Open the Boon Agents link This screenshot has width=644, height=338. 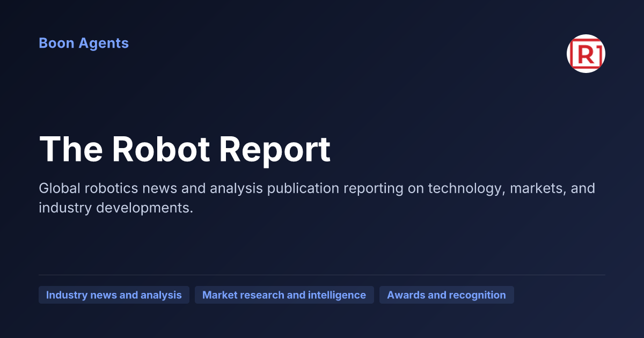pos(84,43)
